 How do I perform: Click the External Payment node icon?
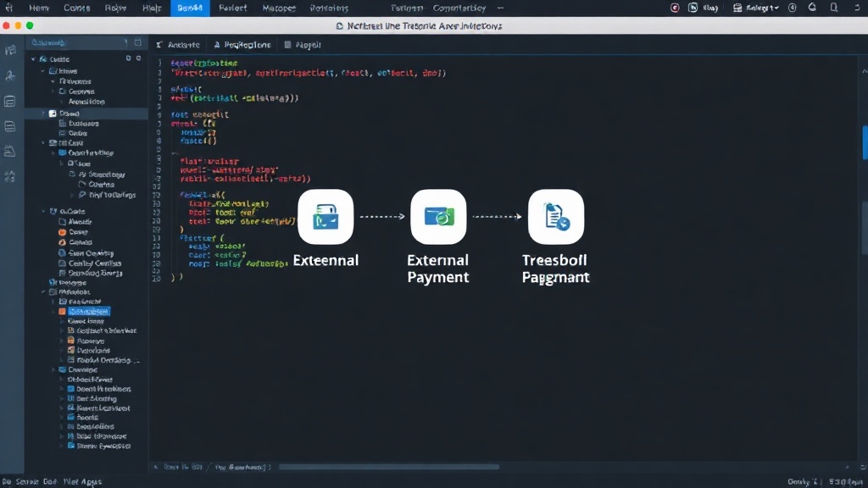[x=438, y=217]
